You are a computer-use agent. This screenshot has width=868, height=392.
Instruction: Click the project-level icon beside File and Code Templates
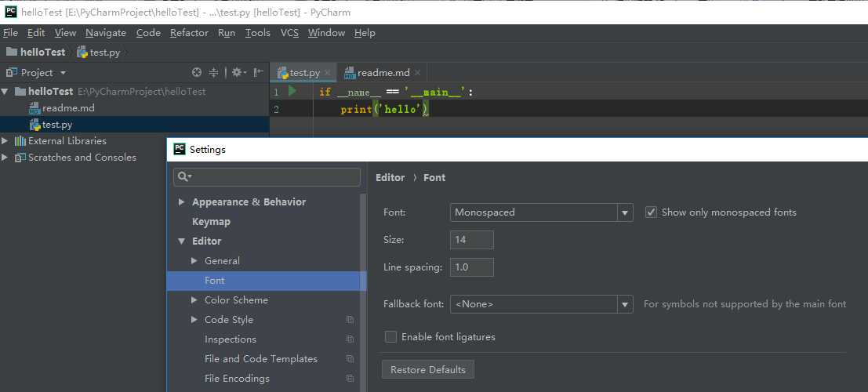(x=350, y=359)
